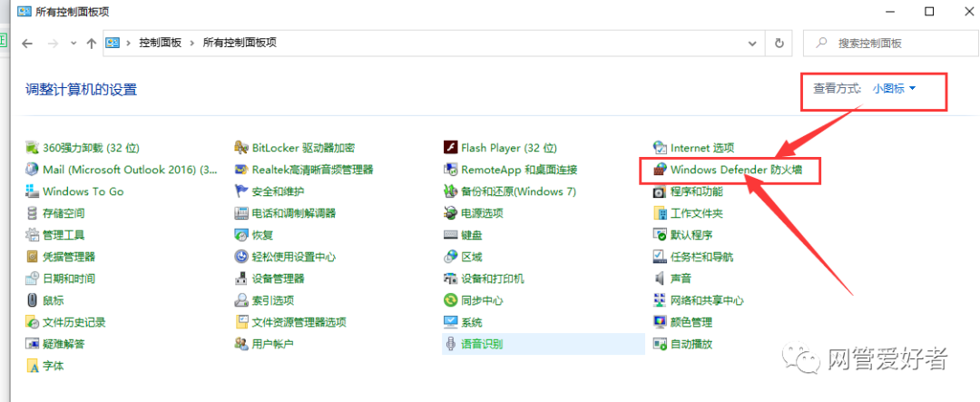This screenshot has height=402, width=980.
Task: Go forward with the Forward arrow
Action: (54, 44)
